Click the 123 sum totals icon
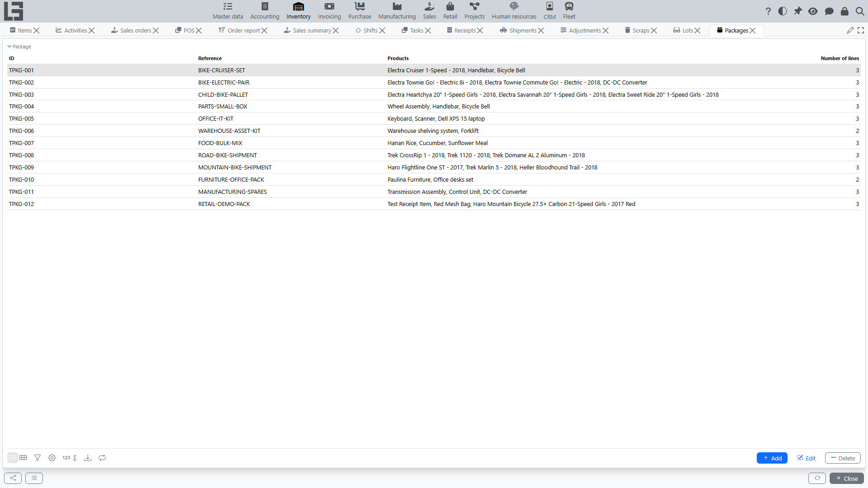The image size is (868, 488). click(x=70, y=458)
